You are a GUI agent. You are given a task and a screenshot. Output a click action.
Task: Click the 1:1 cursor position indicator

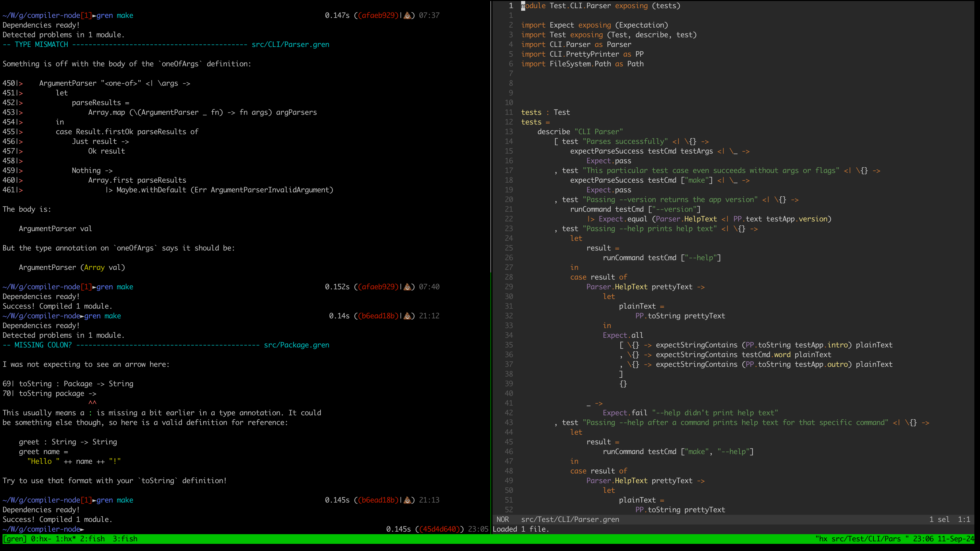click(x=964, y=519)
